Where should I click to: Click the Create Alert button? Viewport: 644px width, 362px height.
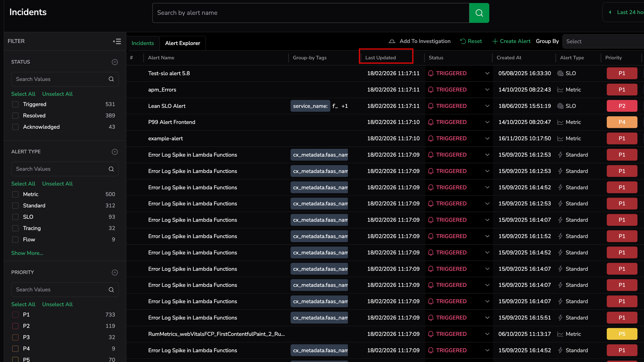[511, 41]
